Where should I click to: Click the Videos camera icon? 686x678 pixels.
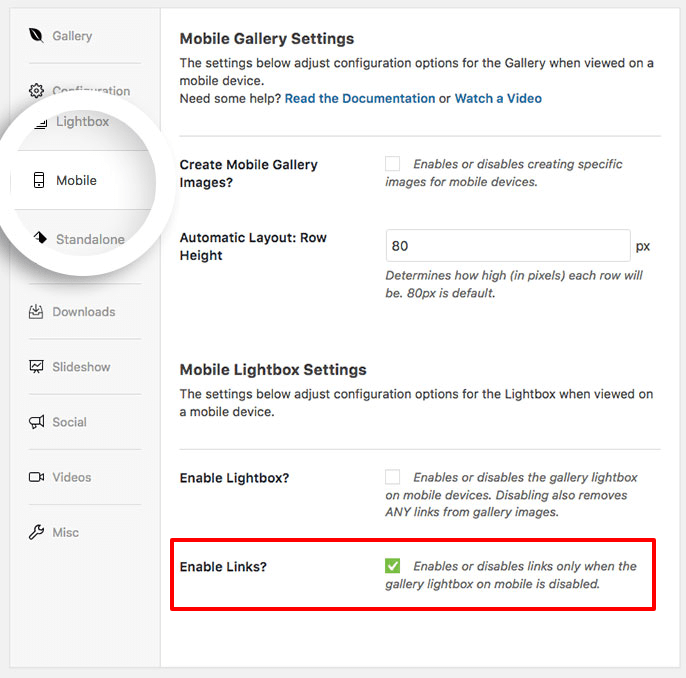click(36, 477)
